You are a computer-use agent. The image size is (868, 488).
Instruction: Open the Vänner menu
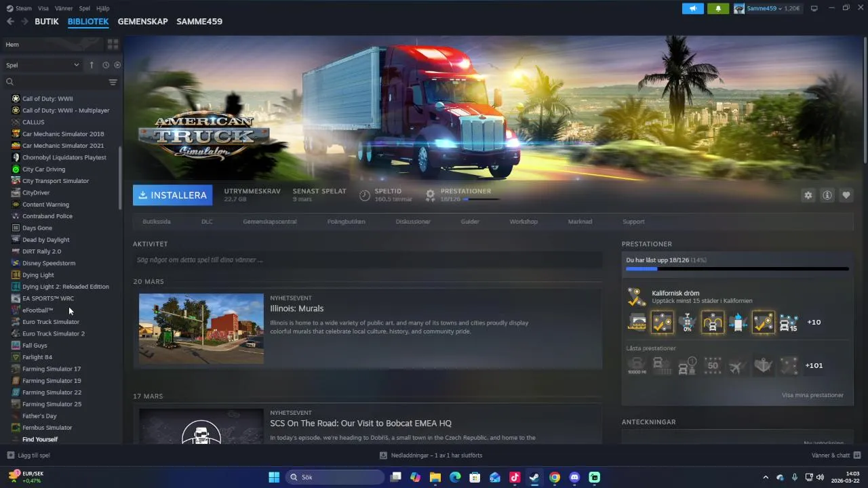pyautogui.click(x=64, y=8)
